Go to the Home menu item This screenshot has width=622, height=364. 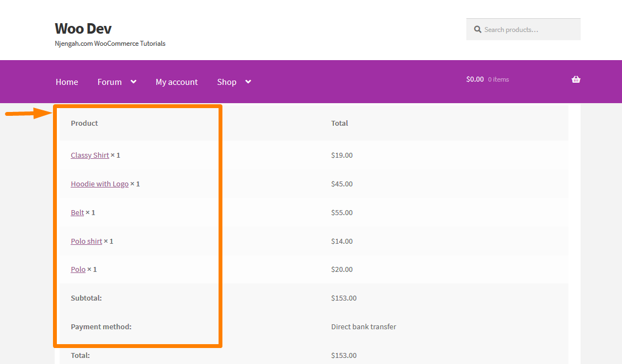click(x=67, y=82)
